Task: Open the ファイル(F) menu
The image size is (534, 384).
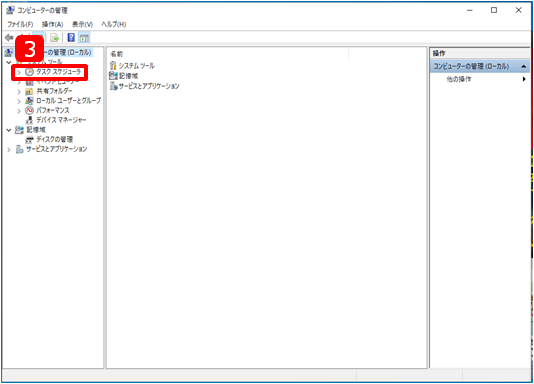Action: (20, 25)
